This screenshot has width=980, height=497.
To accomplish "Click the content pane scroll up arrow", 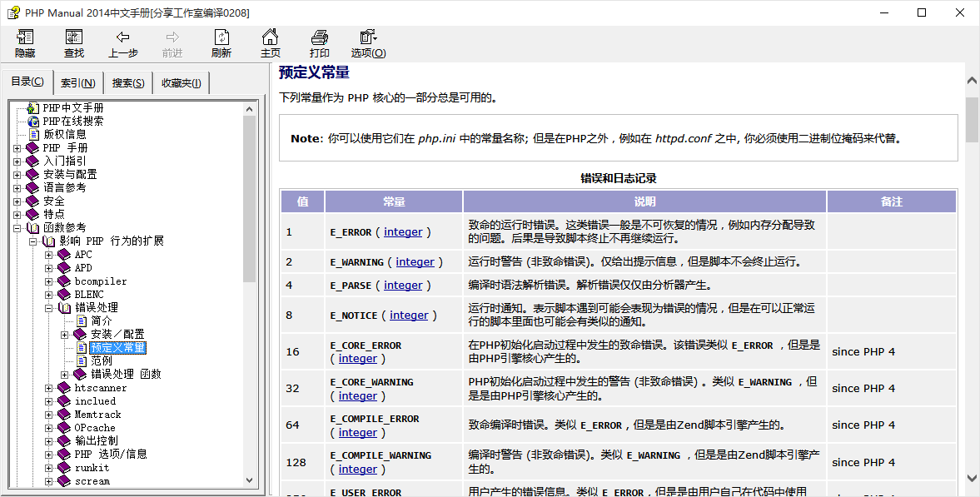I will [972, 80].
